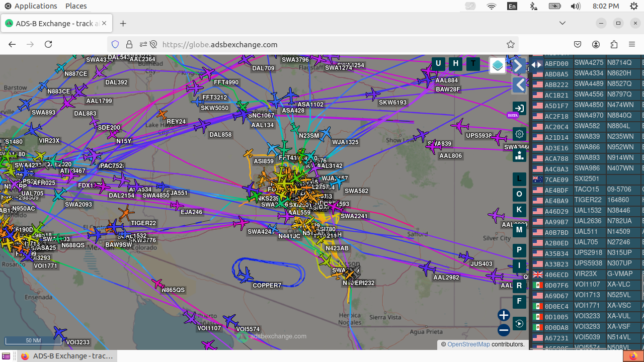Click the URL address bar

tap(312, 44)
